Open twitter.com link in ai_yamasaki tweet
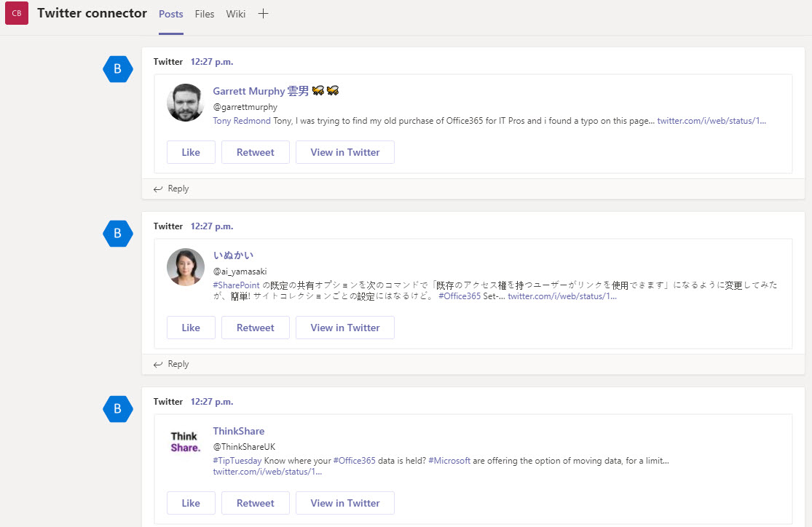Viewport: 812px width, 527px height. coord(562,296)
